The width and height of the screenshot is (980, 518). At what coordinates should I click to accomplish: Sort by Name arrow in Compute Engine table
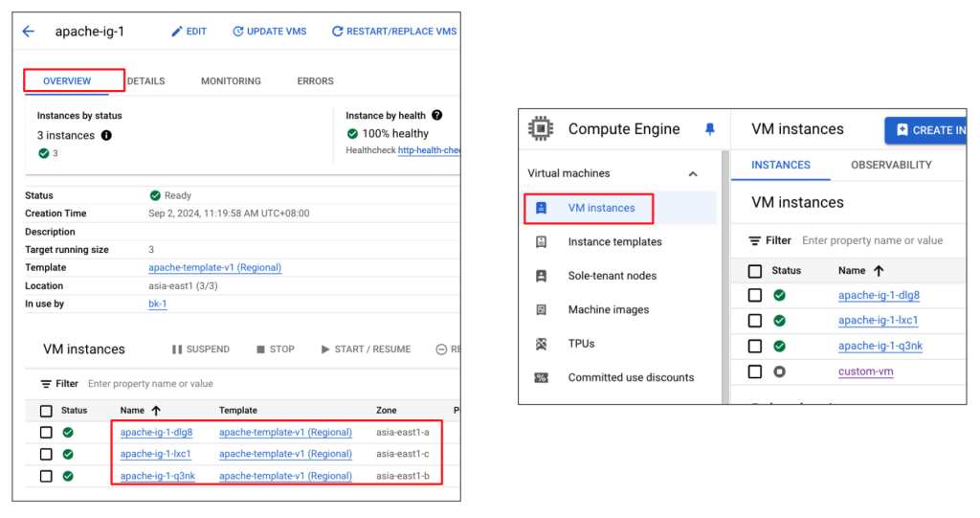tap(879, 271)
